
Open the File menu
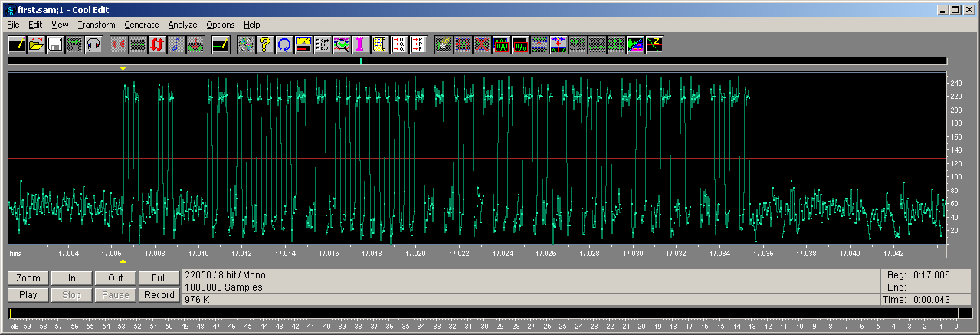point(14,25)
